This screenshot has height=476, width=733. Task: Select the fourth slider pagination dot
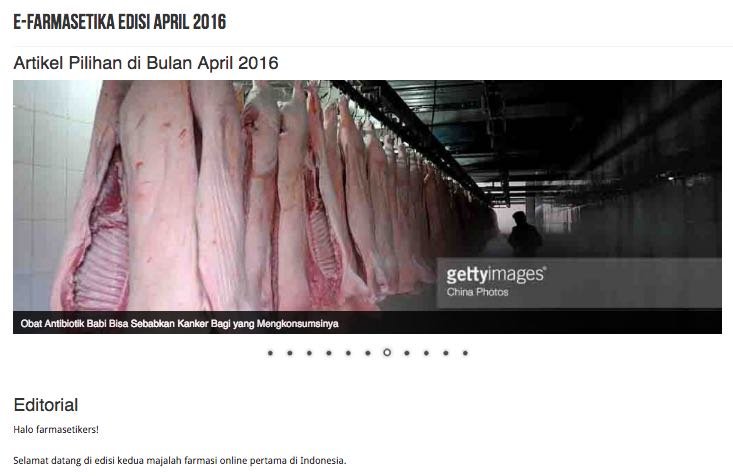pos(329,353)
